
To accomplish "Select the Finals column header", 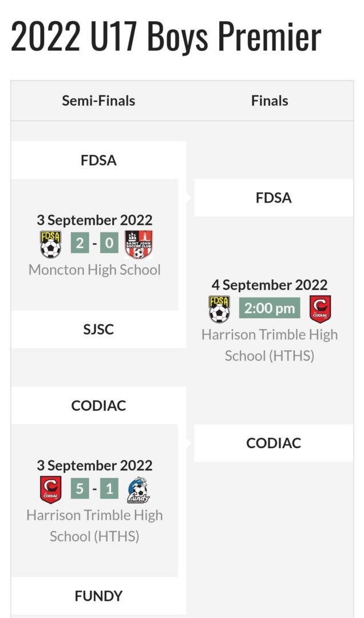I will 270,101.
